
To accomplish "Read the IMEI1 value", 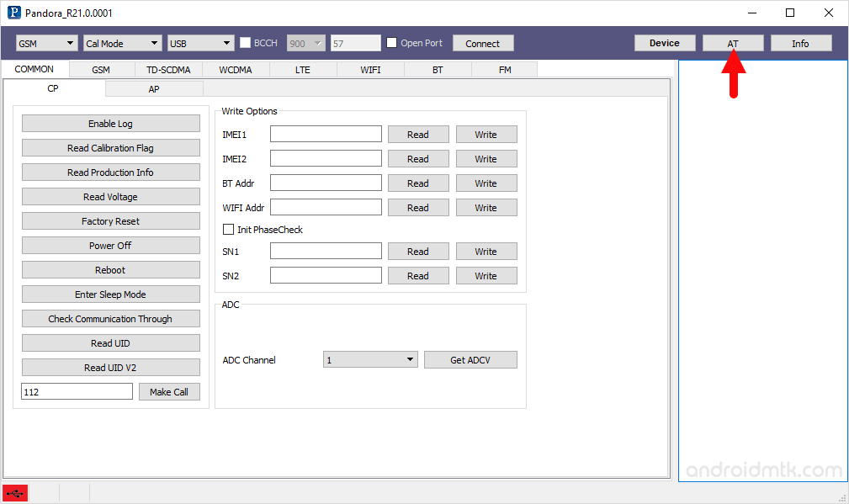I will tap(418, 134).
